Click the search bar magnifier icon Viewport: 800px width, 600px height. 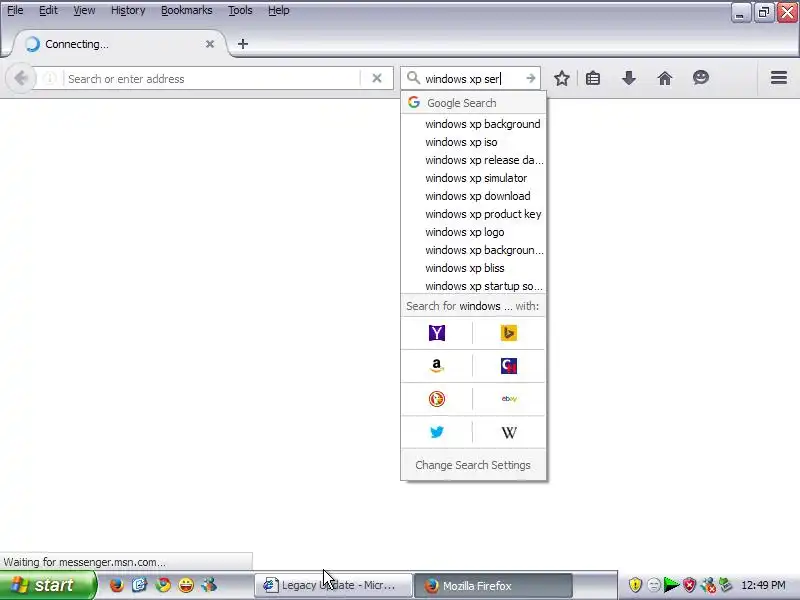[x=413, y=78]
